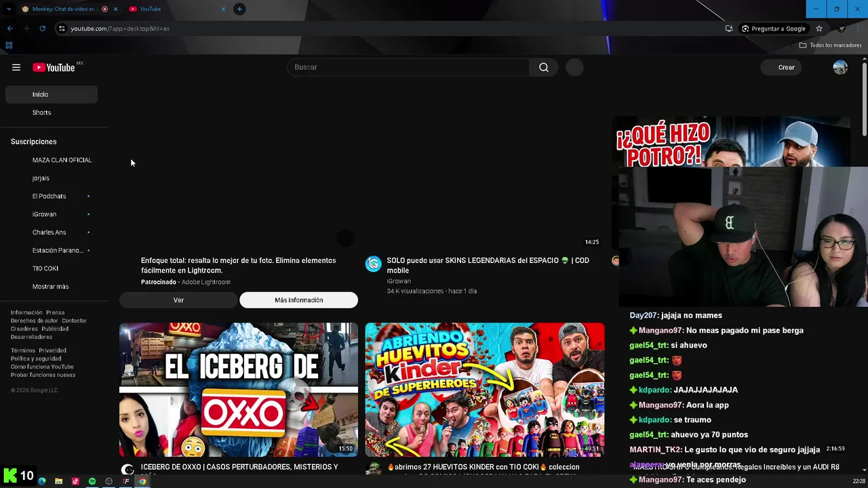Click the Ver button on the ad
868x488 pixels.
pyautogui.click(x=178, y=300)
